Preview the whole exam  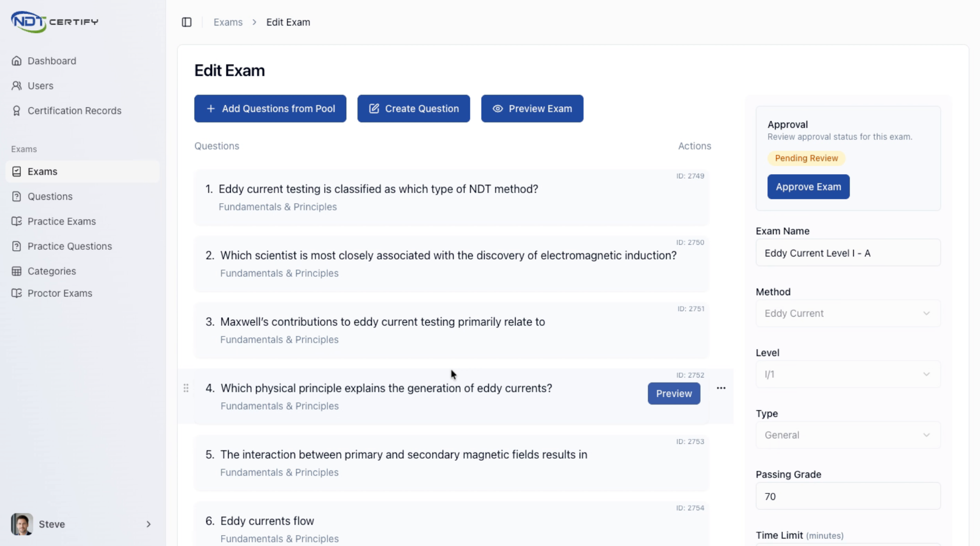coord(532,109)
